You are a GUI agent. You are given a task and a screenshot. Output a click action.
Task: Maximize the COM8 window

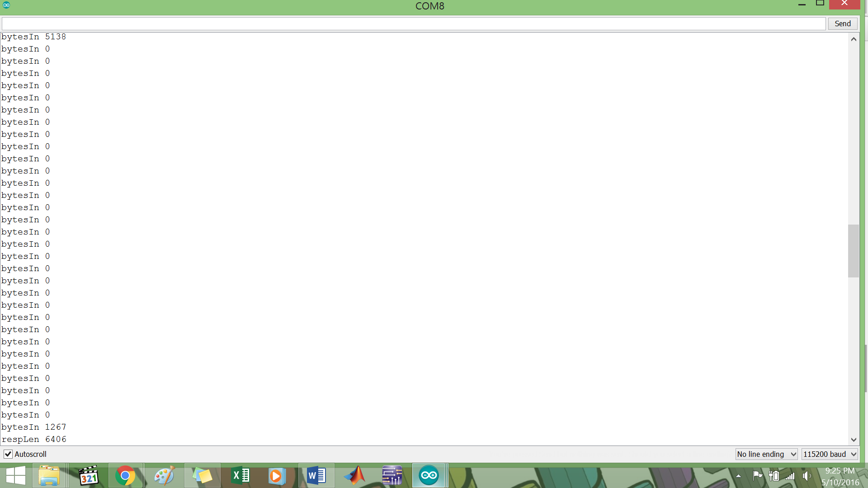tap(820, 4)
